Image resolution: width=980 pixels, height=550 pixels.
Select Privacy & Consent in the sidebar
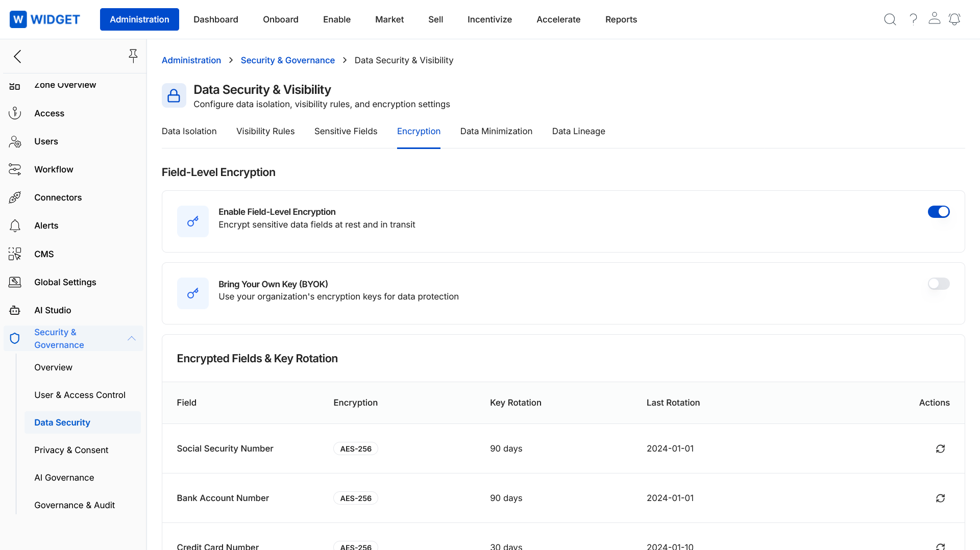coord(71,450)
